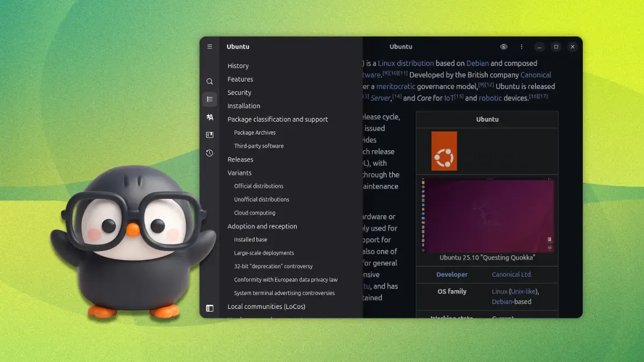
Task: Open the search panel in the sidebar
Action: (x=209, y=81)
